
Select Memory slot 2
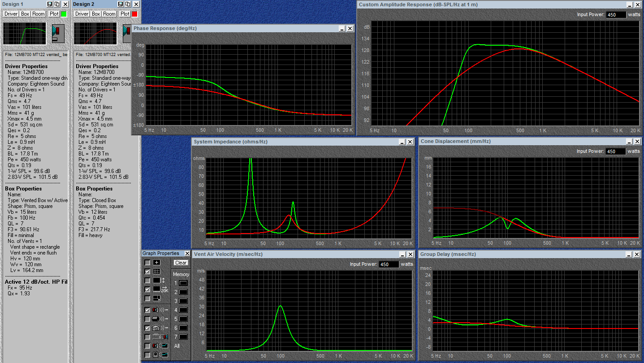click(x=183, y=292)
